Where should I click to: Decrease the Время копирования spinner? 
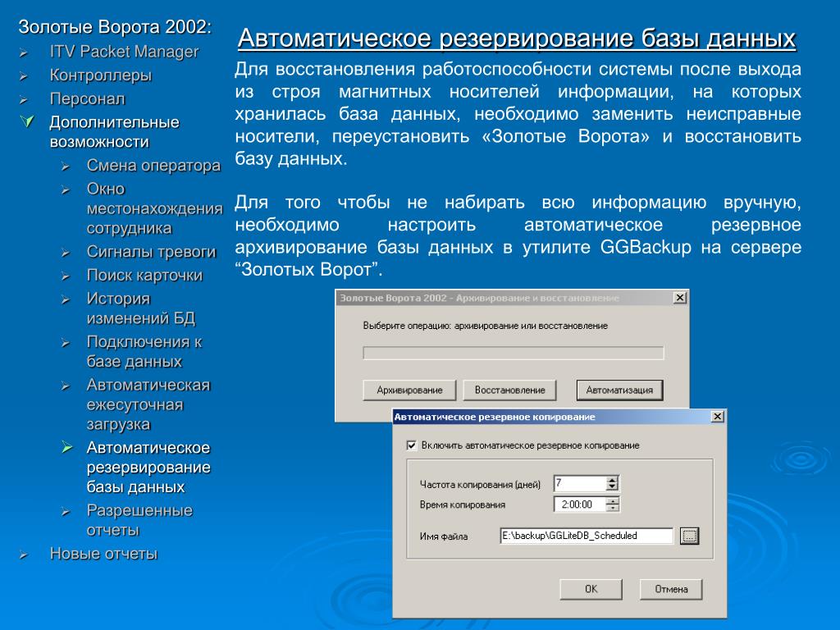(x=612, y=508)
